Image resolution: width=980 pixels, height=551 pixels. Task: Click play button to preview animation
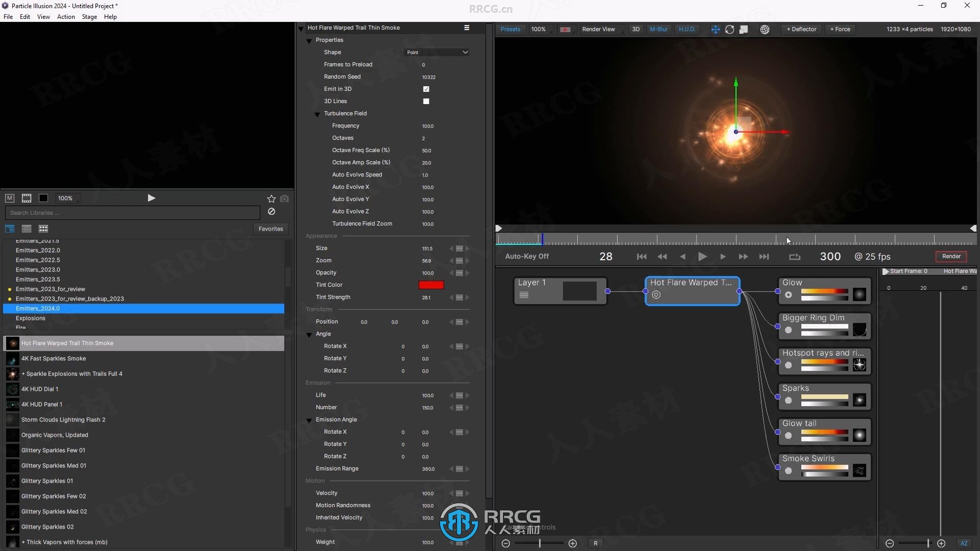pos(703,256)
